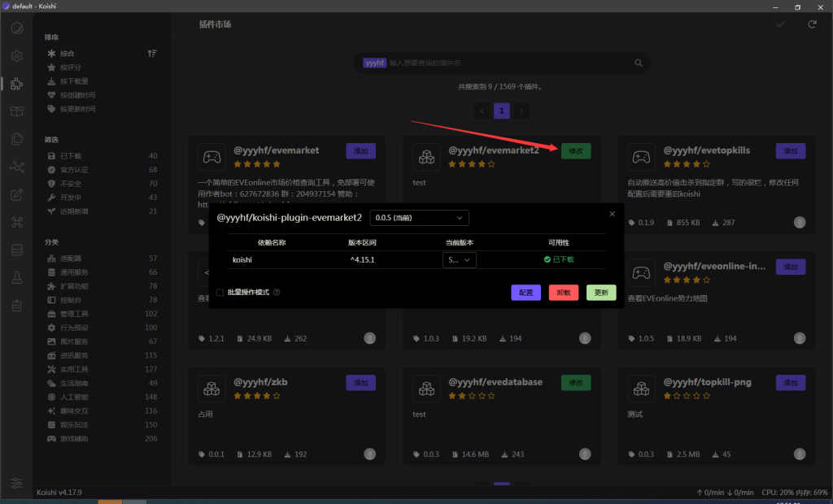Sort plugins by 按下载量
This screenshot has width=833, height=504.
tap(74, 81)
